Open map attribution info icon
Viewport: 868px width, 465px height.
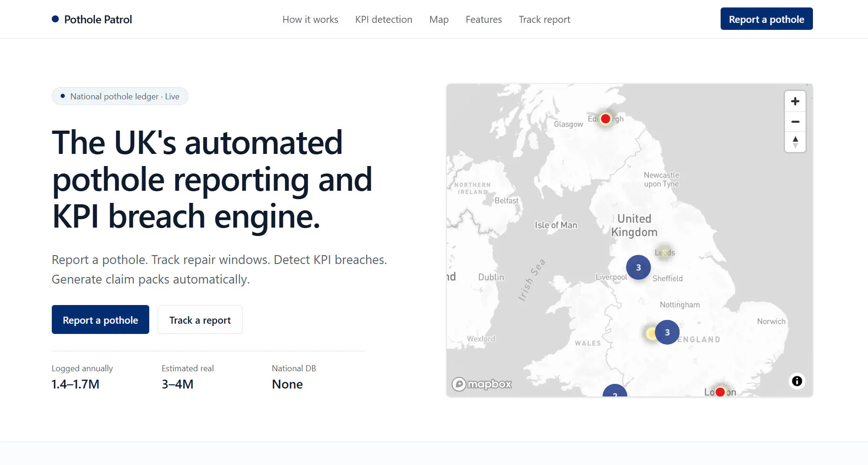pyautogui.click(x=797, y=381)
